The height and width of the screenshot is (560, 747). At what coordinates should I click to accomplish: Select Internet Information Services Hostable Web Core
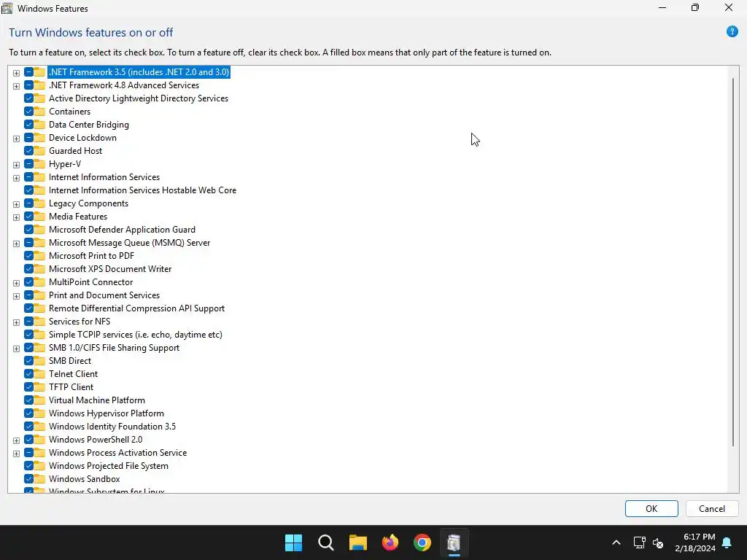[142, 190]
